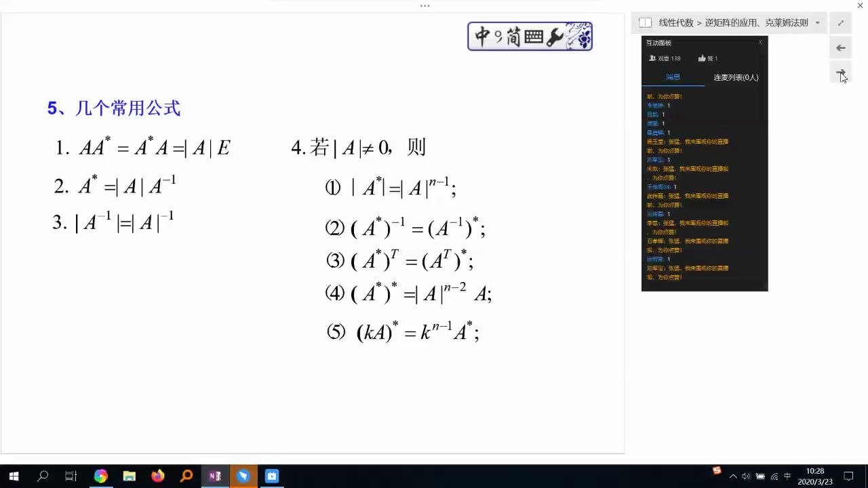Click formula ⑤ (kA)* = kⁿ⁻¹A*
The image size is (868, 488).
403,332
